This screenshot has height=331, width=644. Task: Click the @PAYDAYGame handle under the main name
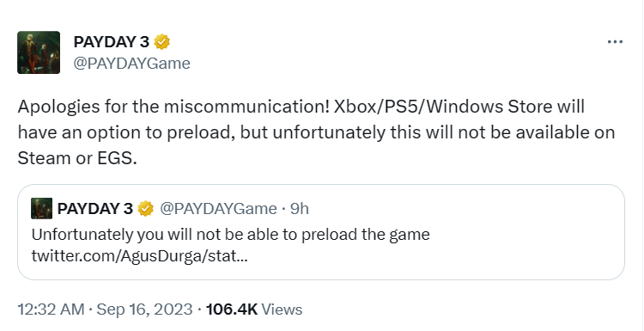click(x=132, y=64)
